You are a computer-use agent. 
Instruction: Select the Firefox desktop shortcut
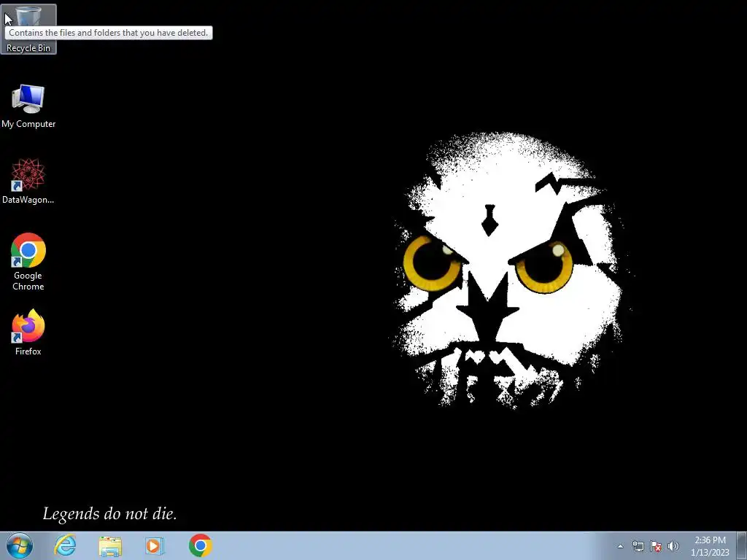pos(28,332)
